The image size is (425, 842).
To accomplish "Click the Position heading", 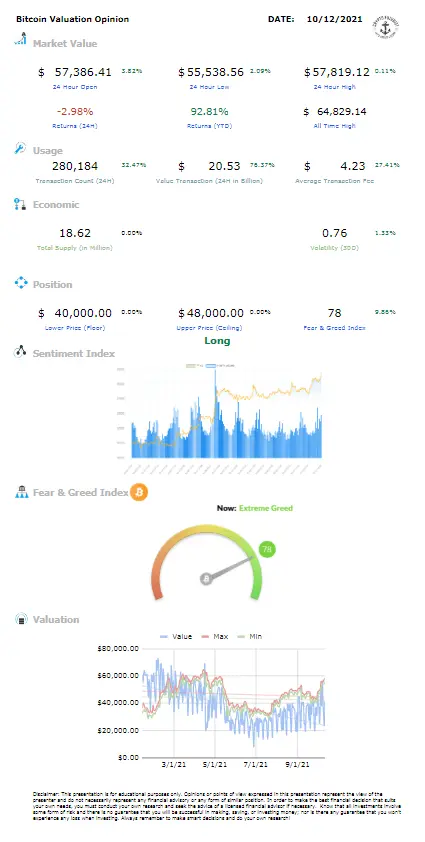I will pyautogui.click(x=53, y=285).
